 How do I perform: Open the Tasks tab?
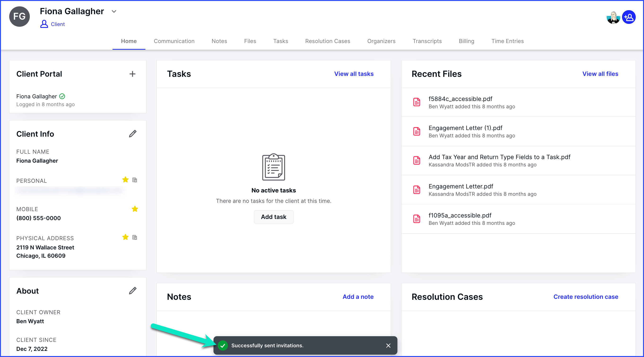280,41
